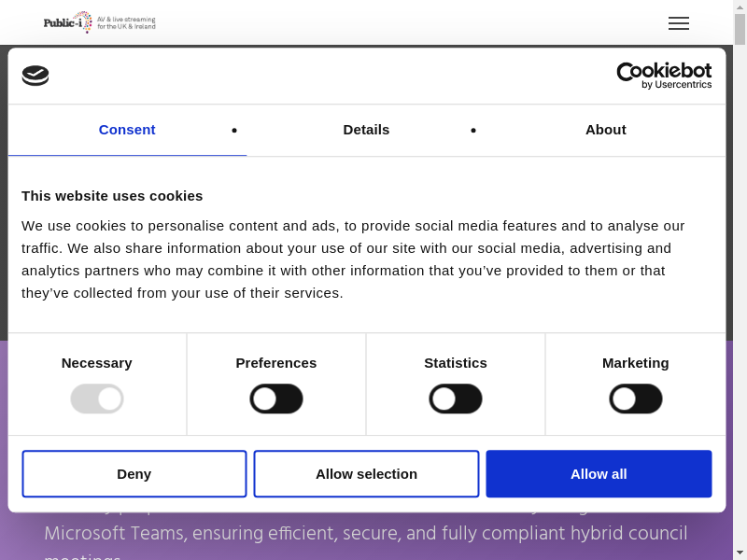Image resolution: width=747 pixels, height=560 pixels.
Task: Open the hamburger navigation menu
Action: click(x=679, y=23)
